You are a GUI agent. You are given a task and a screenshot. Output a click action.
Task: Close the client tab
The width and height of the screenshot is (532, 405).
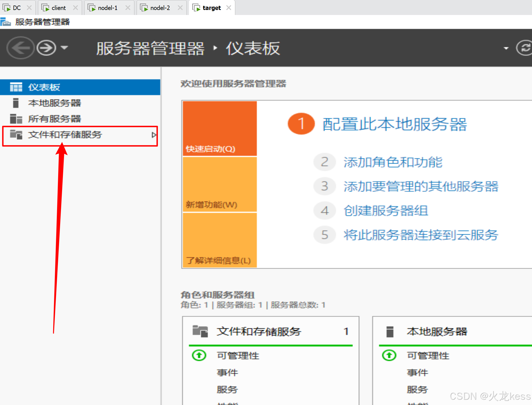point(75,8)
